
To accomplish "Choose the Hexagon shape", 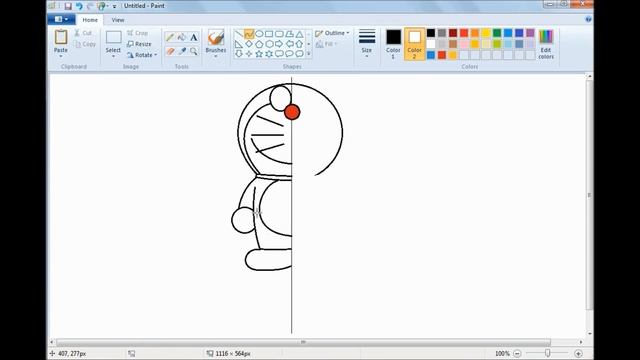I will 269,44.
